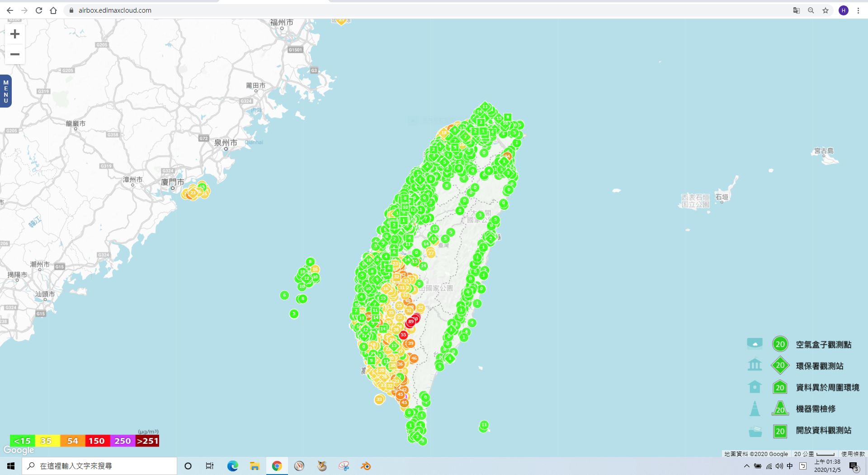Go back in browser history
Viewport: 868px width, 475px height.
[x=10, y=10]
